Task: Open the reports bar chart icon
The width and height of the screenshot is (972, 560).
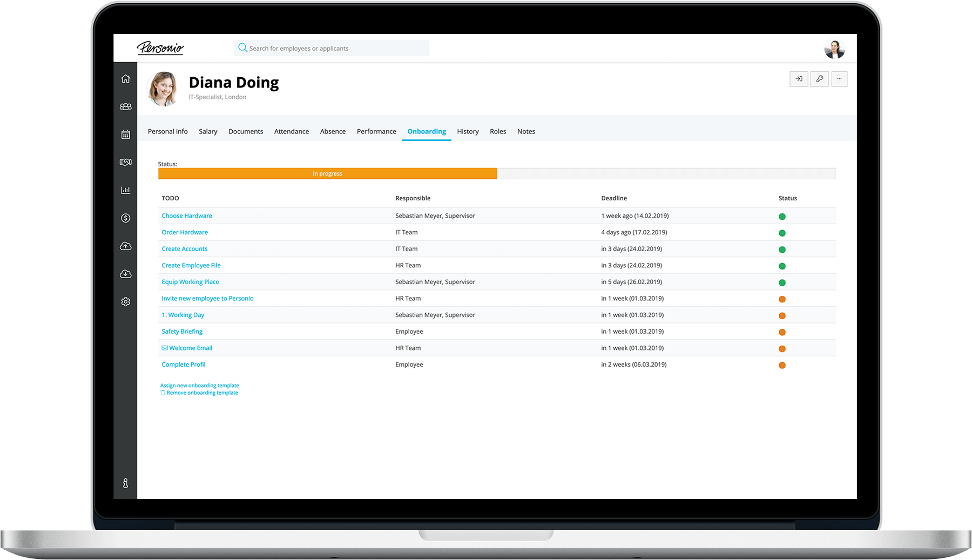Action: tap(125, 190)
